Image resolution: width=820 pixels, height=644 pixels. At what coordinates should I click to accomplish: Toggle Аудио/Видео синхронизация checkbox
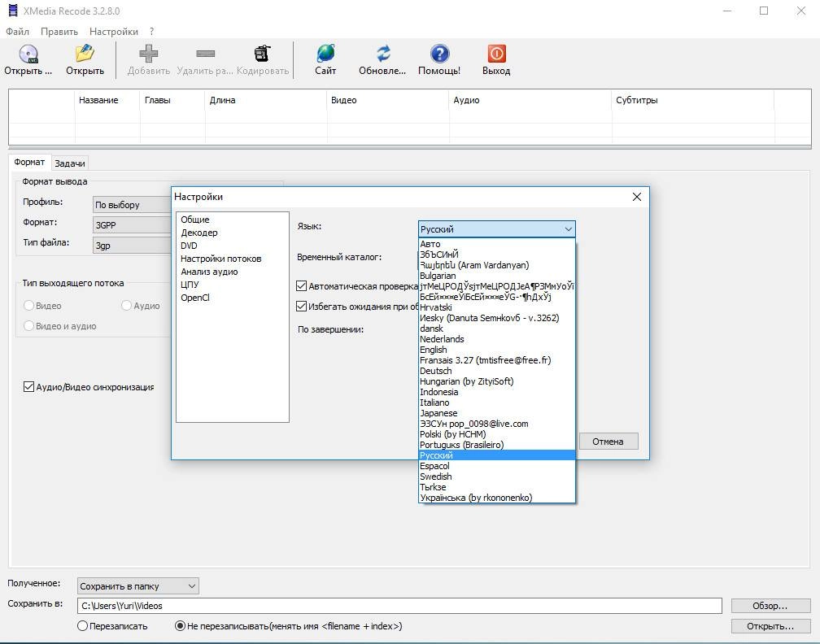click(28, 387)
